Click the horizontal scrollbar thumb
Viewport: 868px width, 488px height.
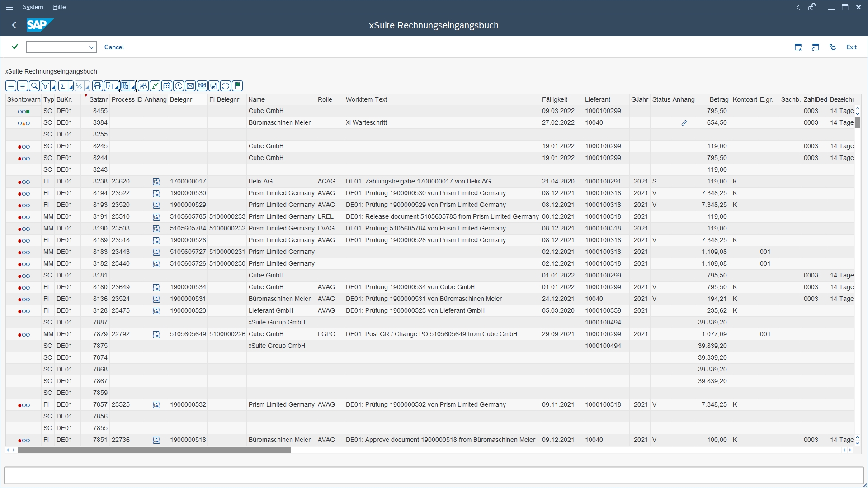click(x=154, y=450)
